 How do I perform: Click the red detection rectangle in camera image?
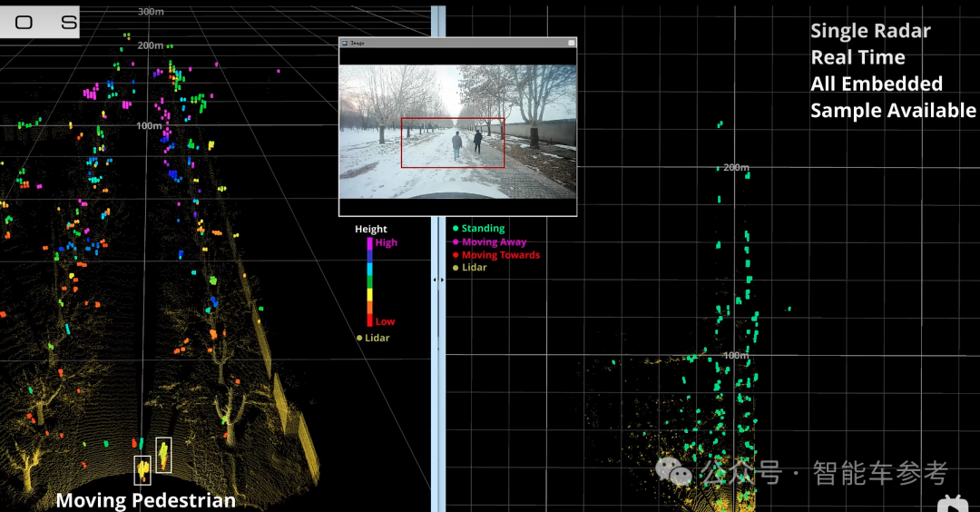coord(453,143)
